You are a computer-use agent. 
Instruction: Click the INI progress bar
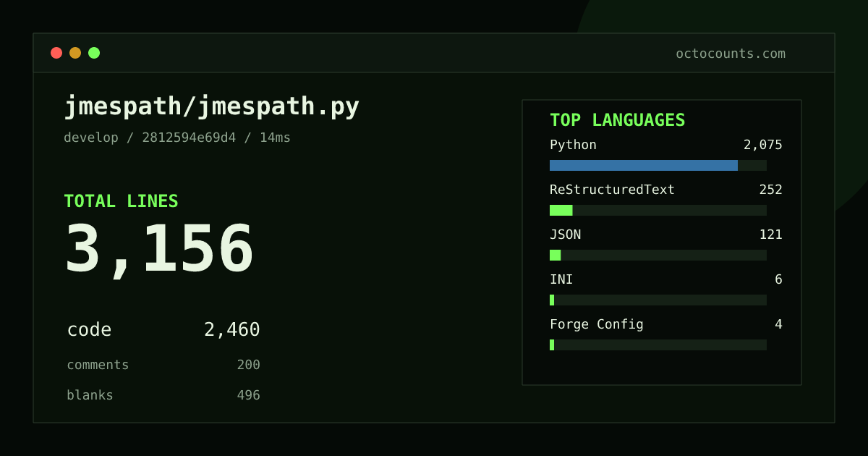[x=658, y=300]
